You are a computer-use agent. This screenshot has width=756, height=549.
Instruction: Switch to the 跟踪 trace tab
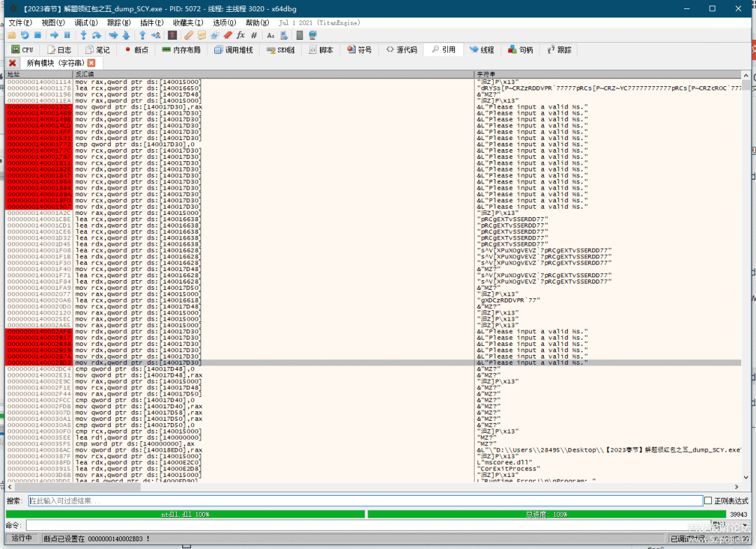(x=559, y=50)
